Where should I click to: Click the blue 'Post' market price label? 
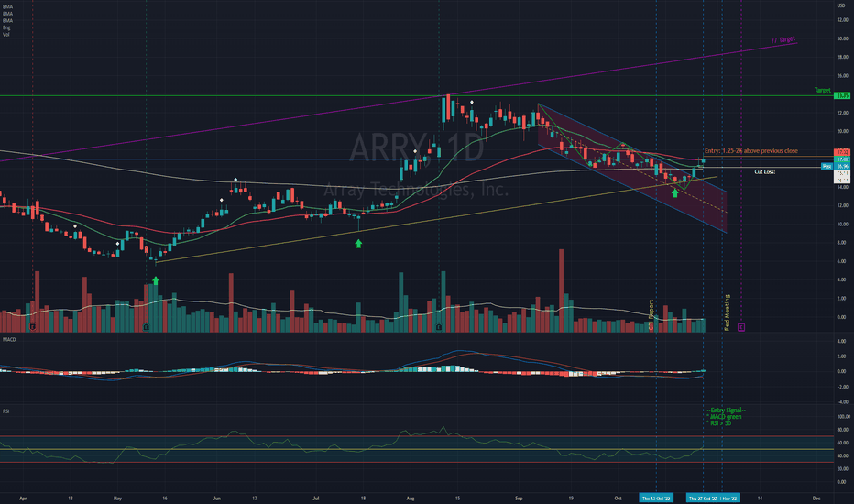coord(827,166)
